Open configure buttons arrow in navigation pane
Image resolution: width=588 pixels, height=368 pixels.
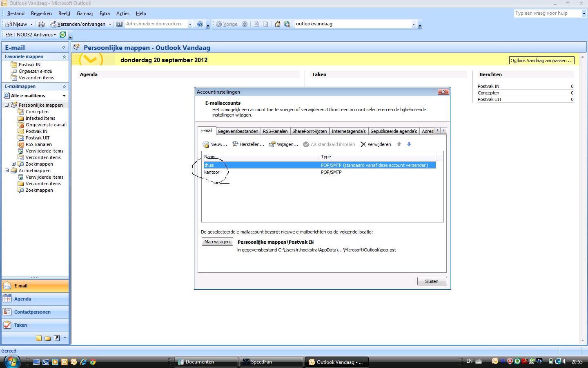click(65, 338)
